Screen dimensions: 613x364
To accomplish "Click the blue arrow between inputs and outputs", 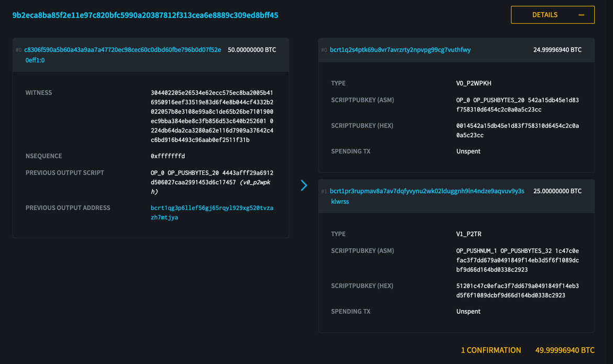I will click(304, 185).
